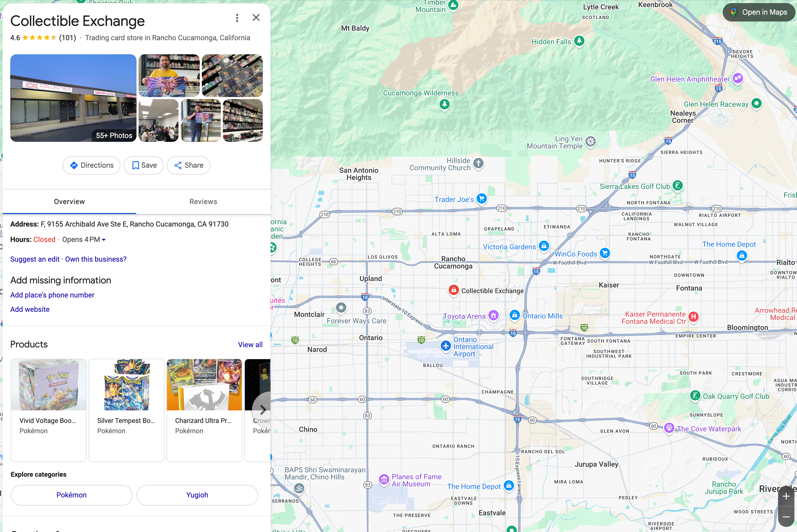Select the Overview tab
The height and width of the screenshot is (532, 797).
69,201
